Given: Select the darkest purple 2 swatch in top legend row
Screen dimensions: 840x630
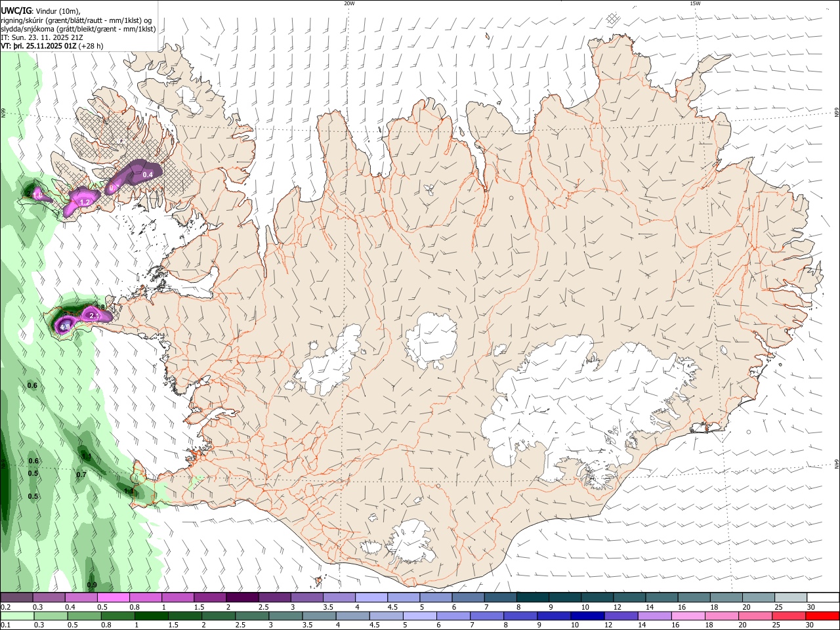Looking at the screenshot, I should click(241, 598).
